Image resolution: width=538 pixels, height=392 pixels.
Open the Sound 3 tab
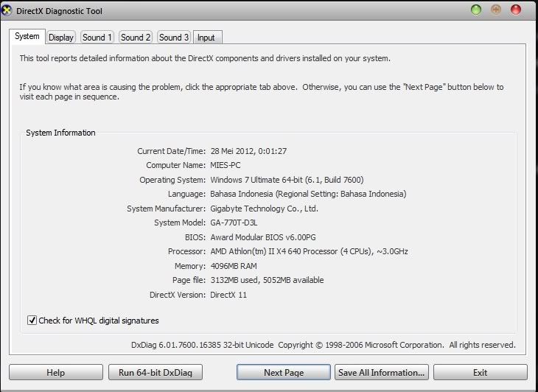point(174,38)
